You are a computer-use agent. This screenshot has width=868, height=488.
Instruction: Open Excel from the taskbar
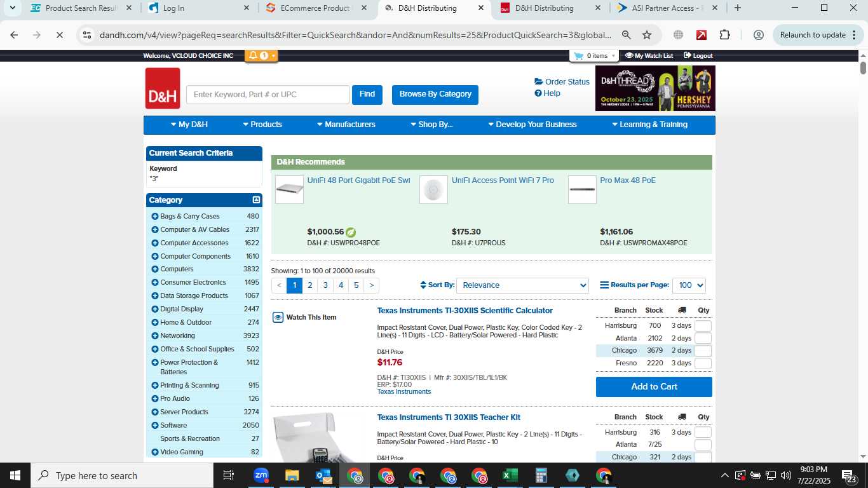pyautogui.click(x=510, y=475)
